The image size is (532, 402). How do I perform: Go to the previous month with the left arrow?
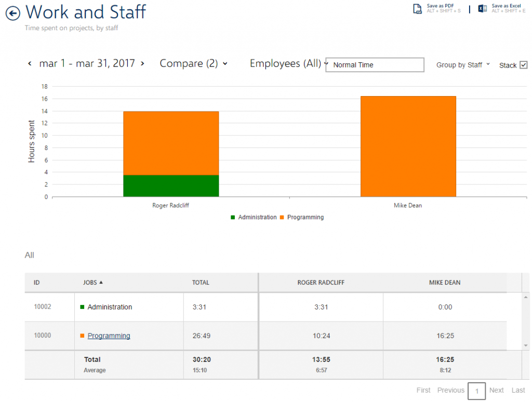pyautogui.click(x=30, y=63)
